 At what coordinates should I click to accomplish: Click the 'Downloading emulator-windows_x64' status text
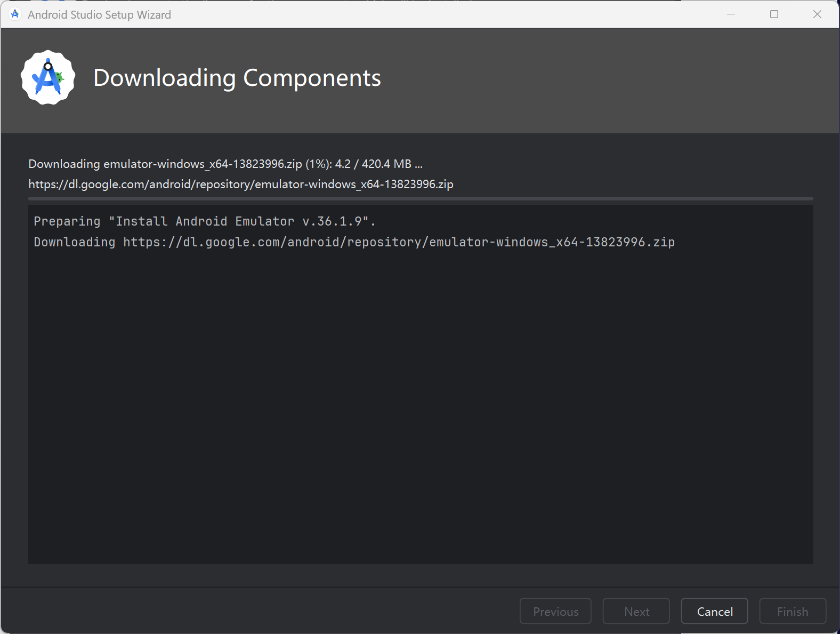click(x=225, y=164)
